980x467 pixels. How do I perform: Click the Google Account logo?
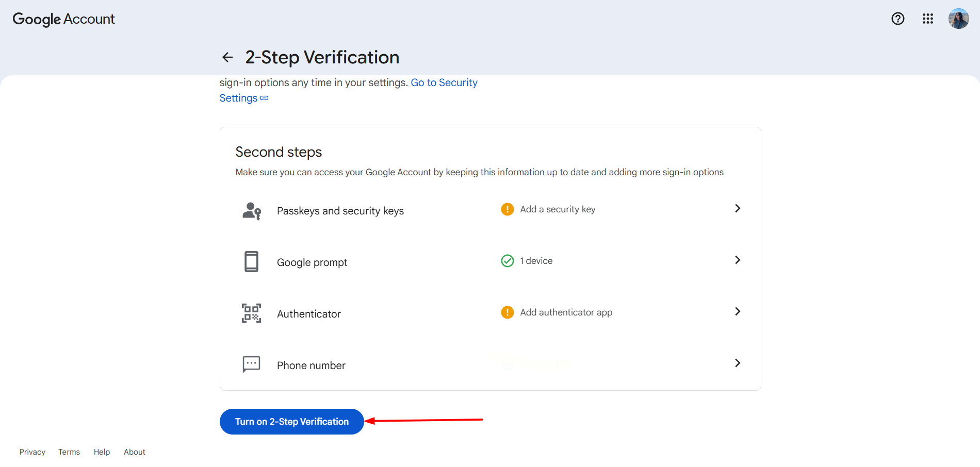pyautogui.click(x=63, y=19)
